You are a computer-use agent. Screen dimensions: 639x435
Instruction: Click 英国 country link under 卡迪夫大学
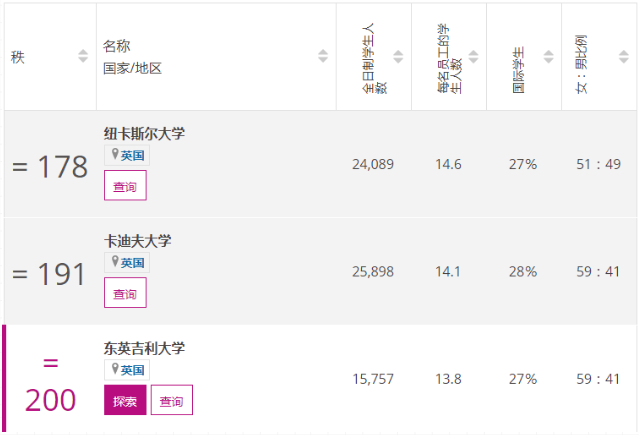[x=133, y=263]
